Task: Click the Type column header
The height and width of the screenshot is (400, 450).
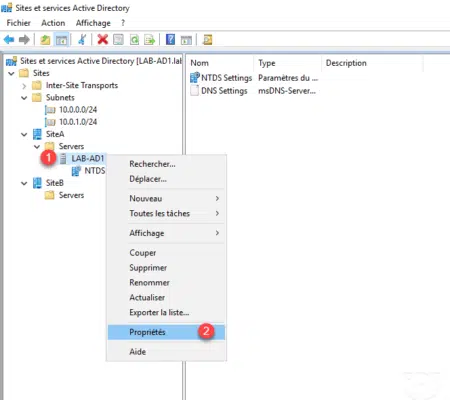Action: 288,63
